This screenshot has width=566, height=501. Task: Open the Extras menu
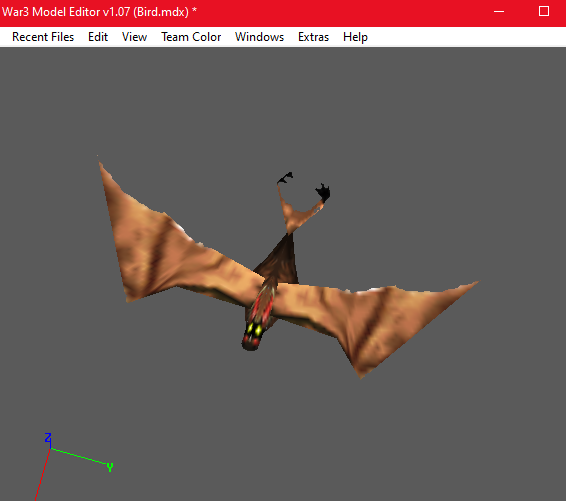pos(313,37)
